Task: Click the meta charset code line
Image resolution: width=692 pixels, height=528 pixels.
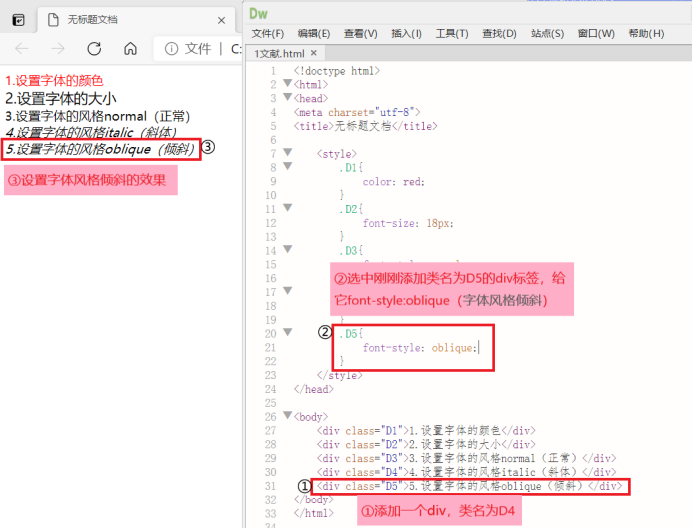Action: [x=357, y=113]
